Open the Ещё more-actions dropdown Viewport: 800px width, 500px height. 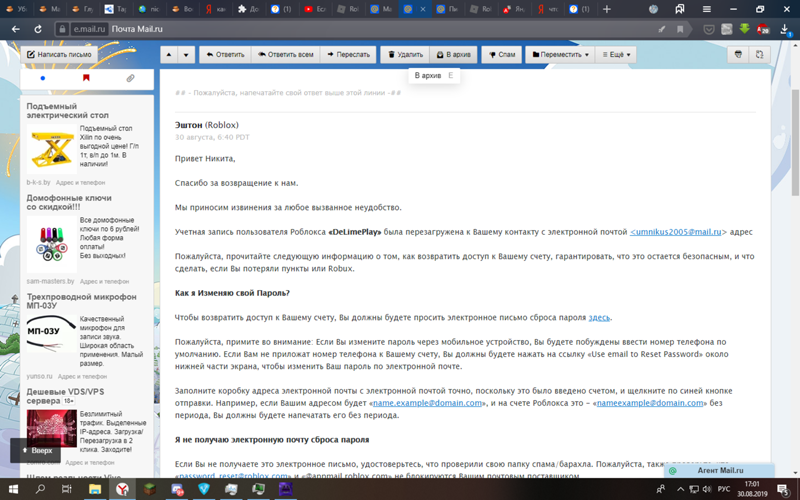tap(616, 55)
